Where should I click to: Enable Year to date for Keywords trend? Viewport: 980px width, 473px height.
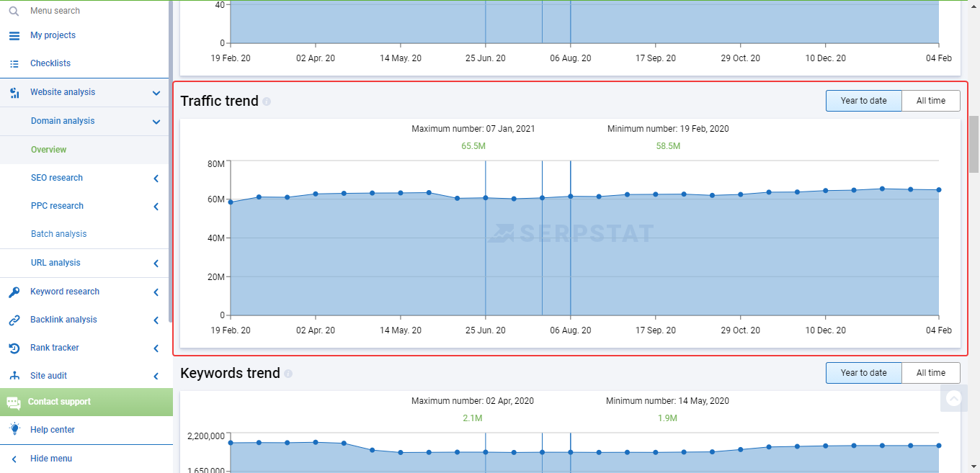tap(863, 372)
